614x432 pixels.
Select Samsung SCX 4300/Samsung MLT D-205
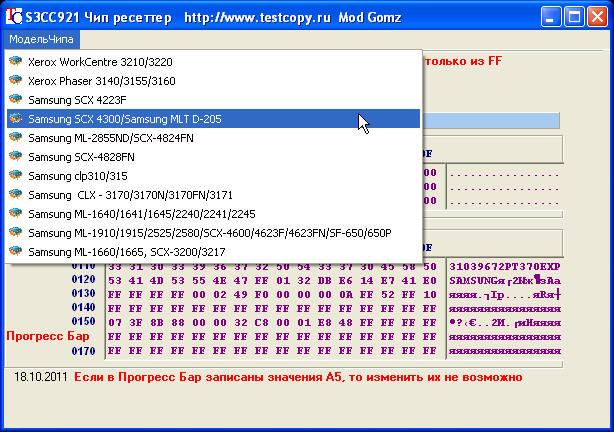point(124,119)
